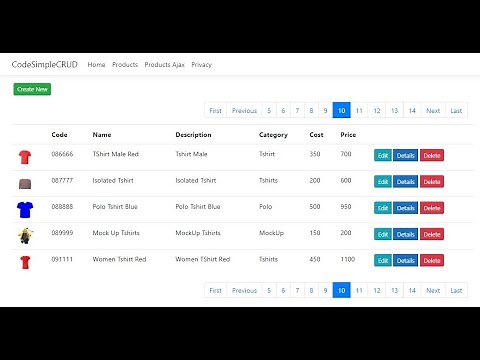The width and height of the screenshot is (480, 360).
Task: Click the Code column header
Action: (59, 135)
